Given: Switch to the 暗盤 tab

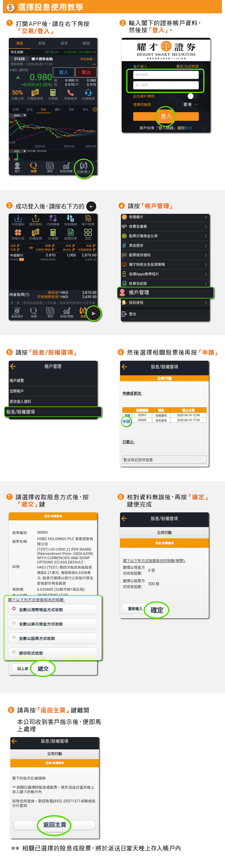Looking at the screenshot, I should (x=86, y=43).
